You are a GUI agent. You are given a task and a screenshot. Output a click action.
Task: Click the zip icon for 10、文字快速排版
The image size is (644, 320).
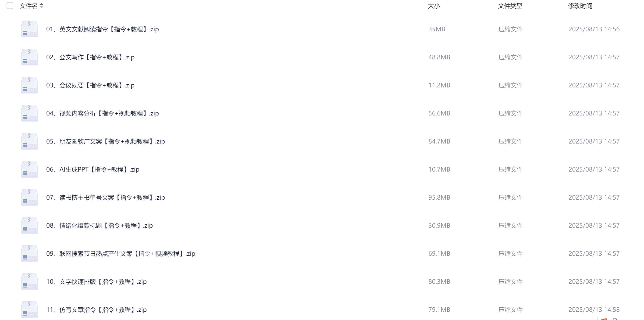pyautogui.click(x=29, y=281)
